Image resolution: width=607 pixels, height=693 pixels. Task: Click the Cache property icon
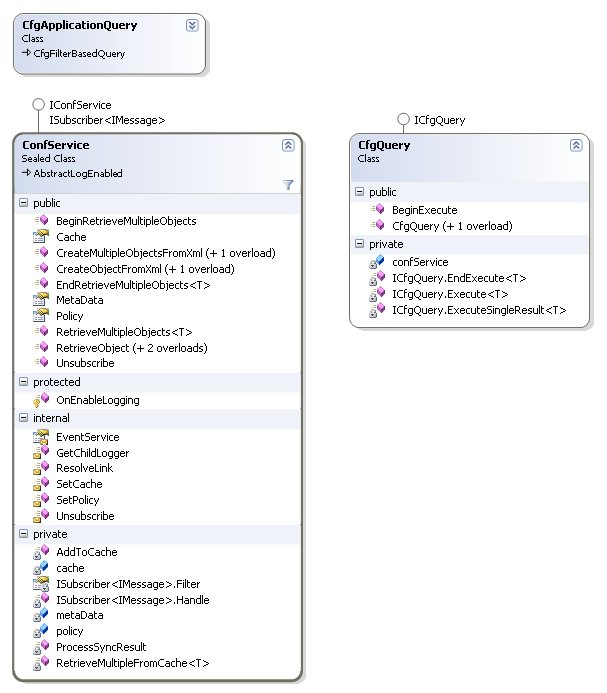(x=41, y=237)
